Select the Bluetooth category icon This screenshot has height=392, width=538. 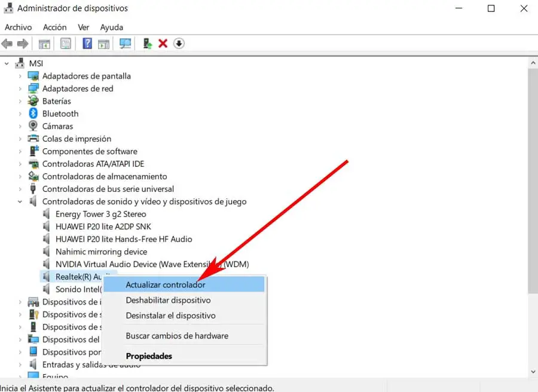click(33, 113)
